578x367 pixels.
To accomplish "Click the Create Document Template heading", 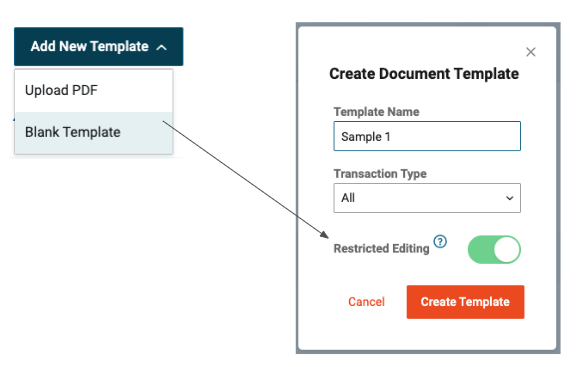I will [x=424, y=74].
